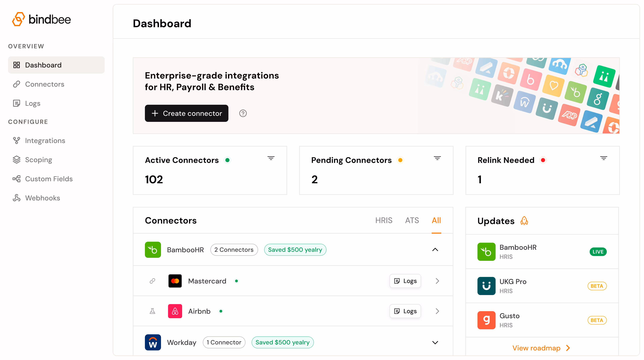This screenshot has height=360, width=644.
Task: Open Logs for Mastercard connector
Action: point(405,281)
